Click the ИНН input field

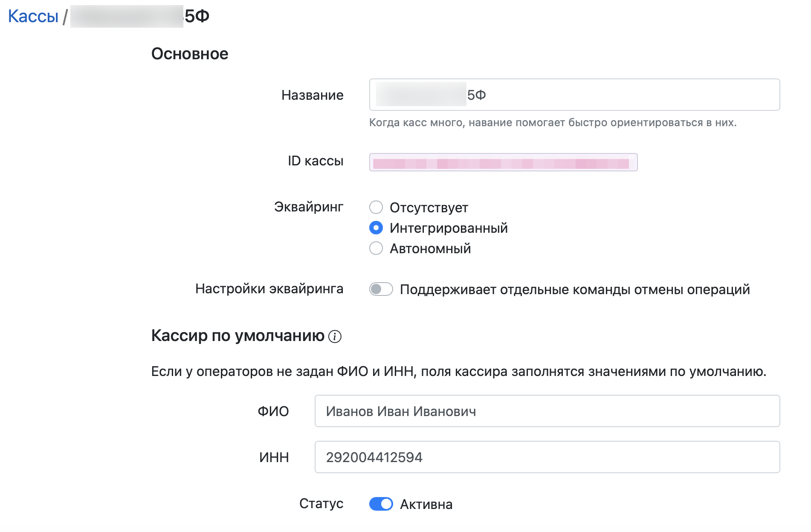pyautogui.click(x=547, y=457)
